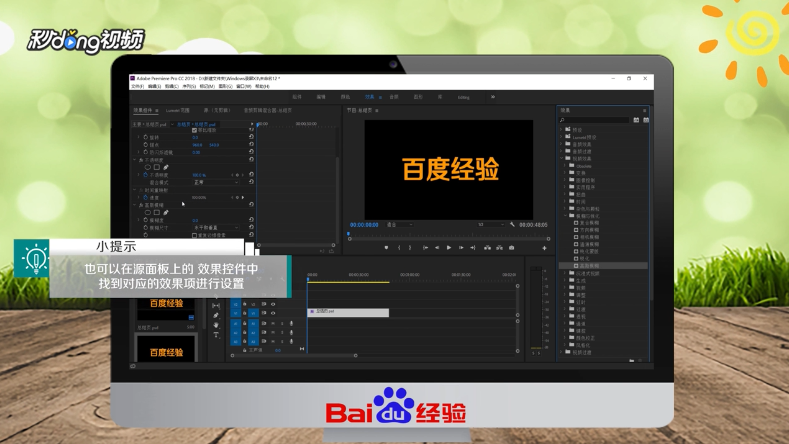
Task: Step back one frame in Program monitor
Action: click(x=437, y=248)
